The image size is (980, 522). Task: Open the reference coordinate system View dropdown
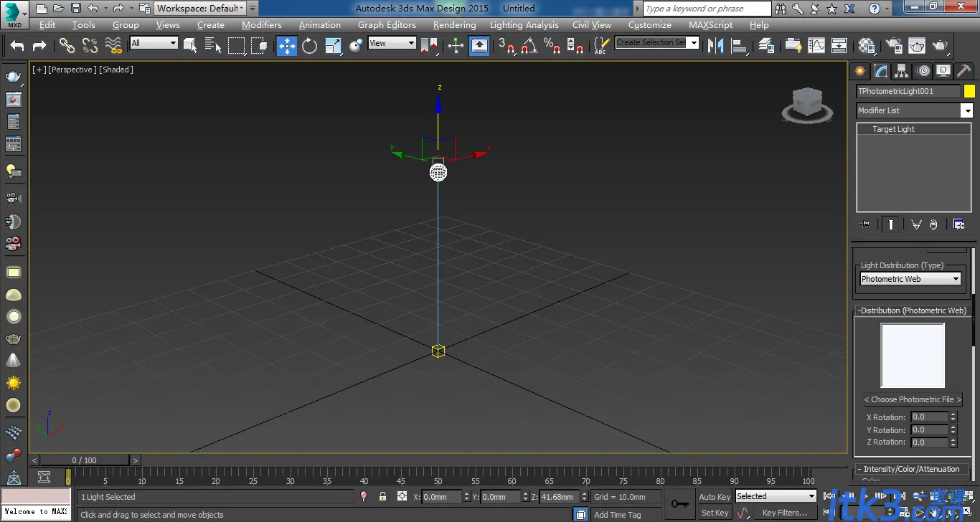pos(392,43)
